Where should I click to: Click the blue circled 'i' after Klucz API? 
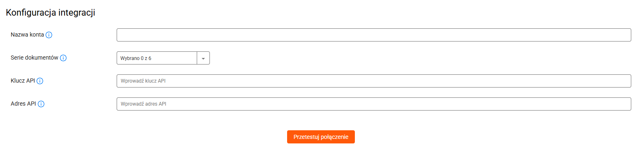[x=40, y=81]
